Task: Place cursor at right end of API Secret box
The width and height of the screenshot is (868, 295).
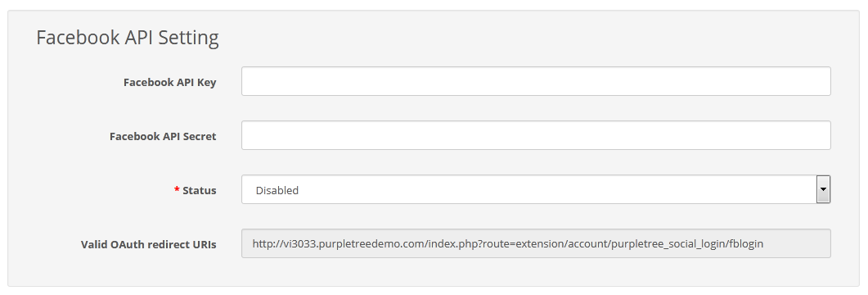Action: [x=825, y=135]
